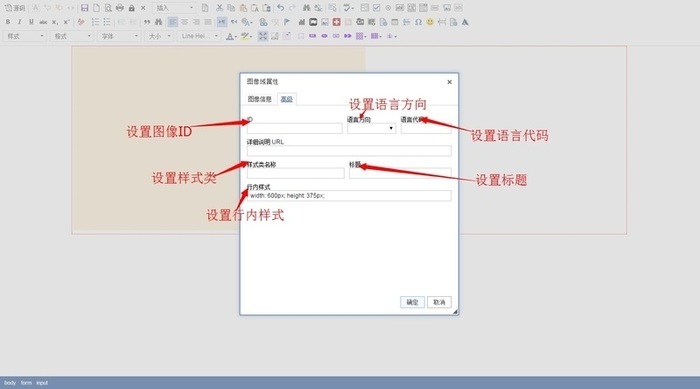This screenshot has height=389, width=700.
Task: Toggle Underline formatting
Action: [31, 22]
